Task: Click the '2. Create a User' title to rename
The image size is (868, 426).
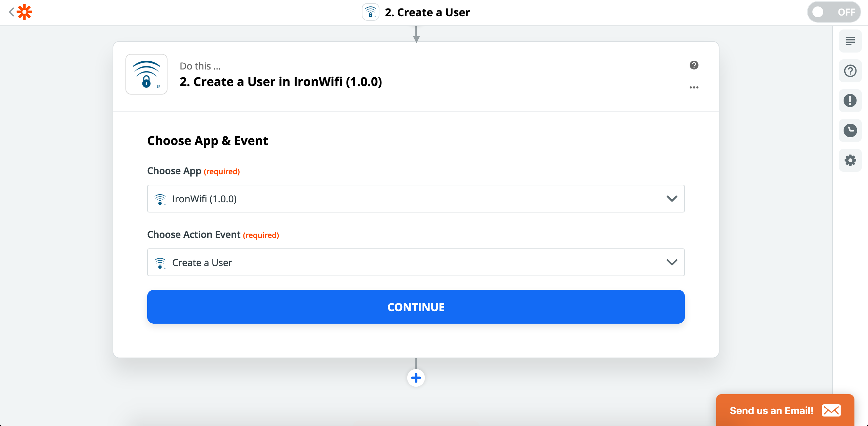Action: [x=427, y=12]
